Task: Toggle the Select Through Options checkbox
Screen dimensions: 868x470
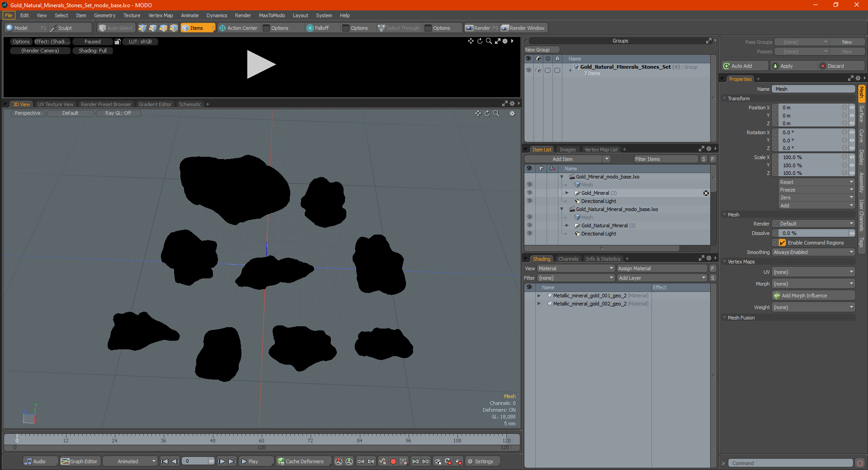Action: (x=428, y=28)
